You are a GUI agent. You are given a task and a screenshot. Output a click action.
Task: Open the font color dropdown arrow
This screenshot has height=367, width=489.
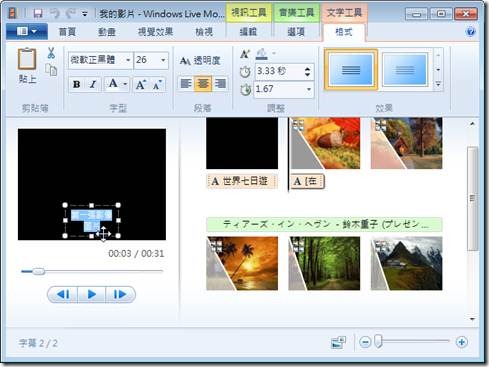(125, 84)
